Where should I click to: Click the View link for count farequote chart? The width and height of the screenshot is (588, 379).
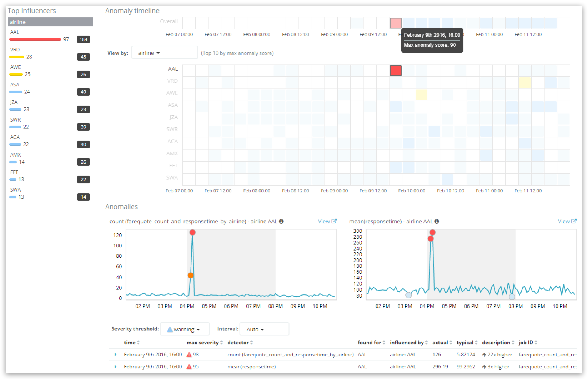pyautogui.click(x=327, y=221)
